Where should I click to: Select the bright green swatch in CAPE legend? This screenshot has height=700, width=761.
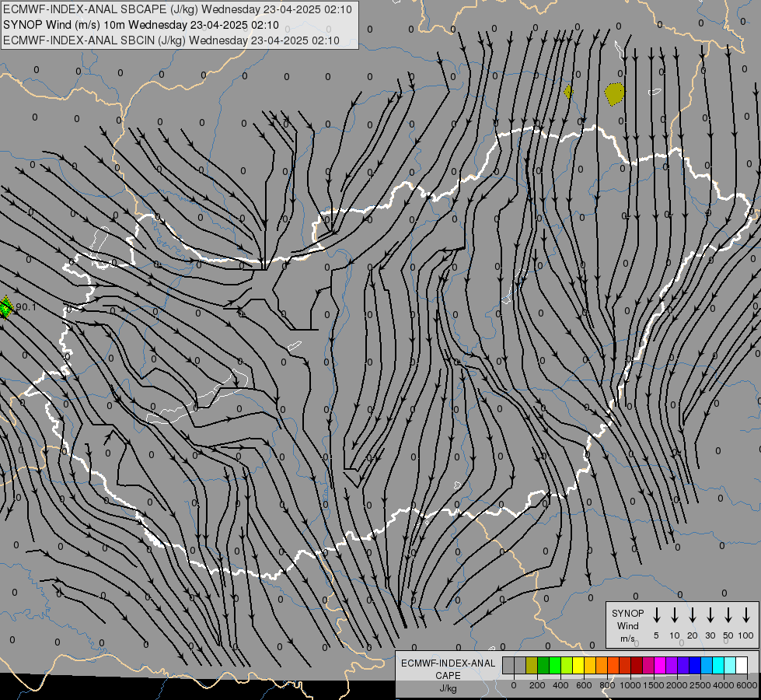(x=555, y=665)
